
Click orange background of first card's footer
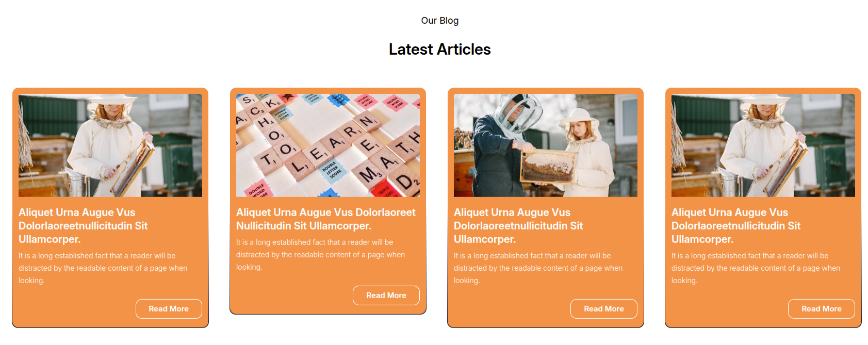pyautogui.click(x=72, y=309)
